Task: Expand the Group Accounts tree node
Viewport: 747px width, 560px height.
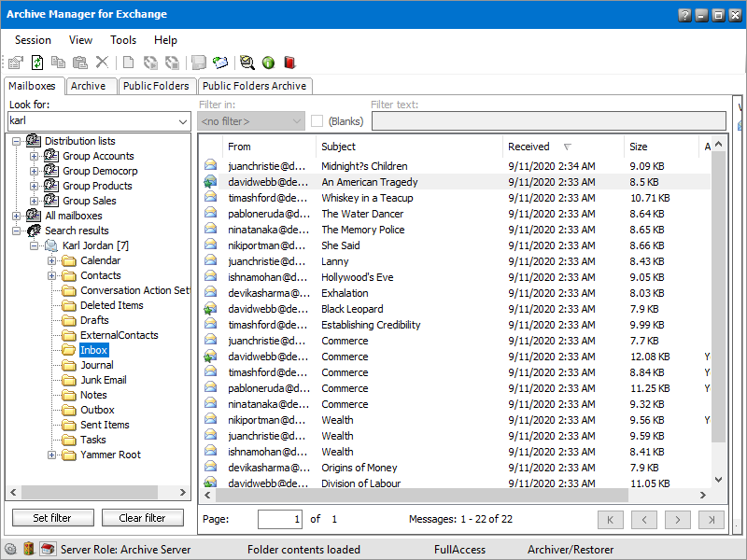Action: click(x=35, y=156)
